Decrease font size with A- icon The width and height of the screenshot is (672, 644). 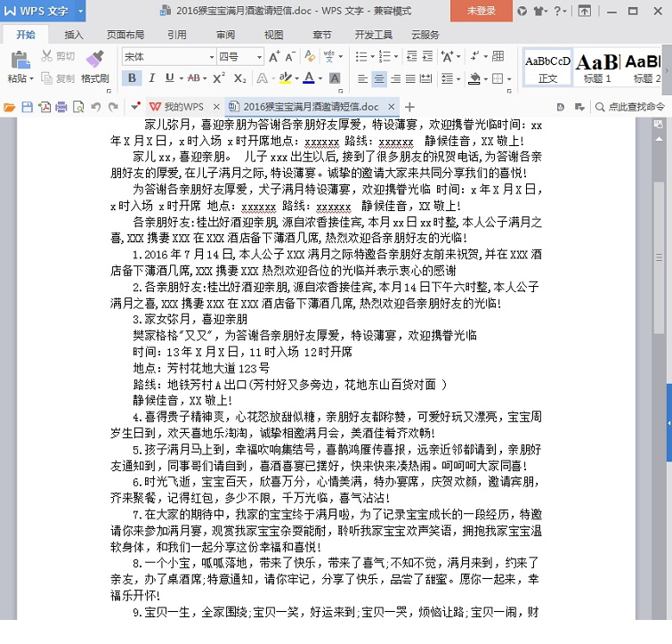click(x=290, y=57)
